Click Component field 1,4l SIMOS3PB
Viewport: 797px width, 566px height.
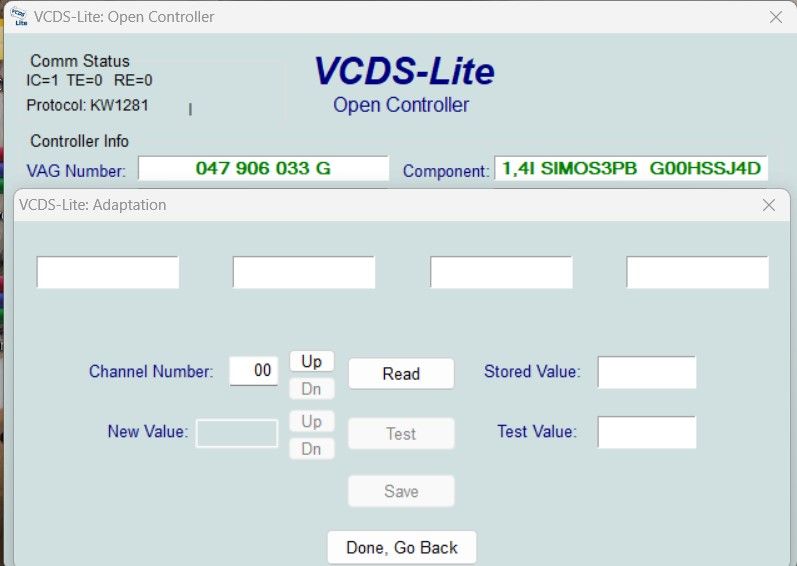(631, 168)
